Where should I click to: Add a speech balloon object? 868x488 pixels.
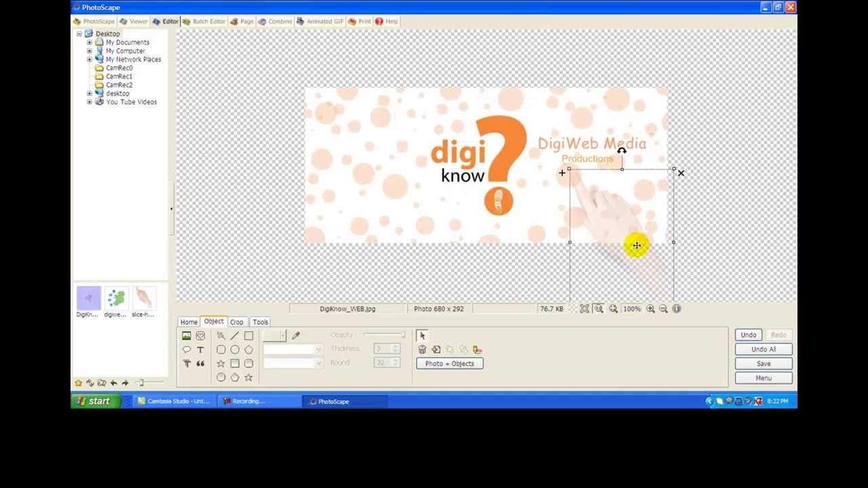tap(186, 350)
